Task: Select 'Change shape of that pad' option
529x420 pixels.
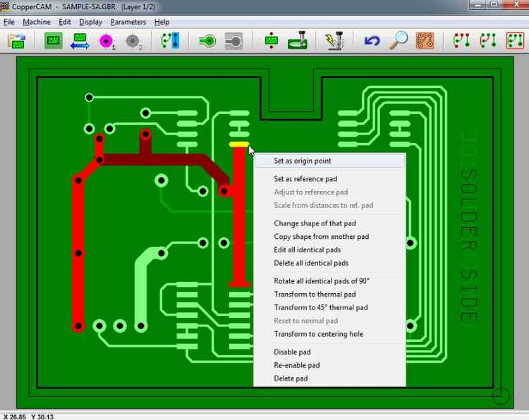Action: (x=315, y=223)
